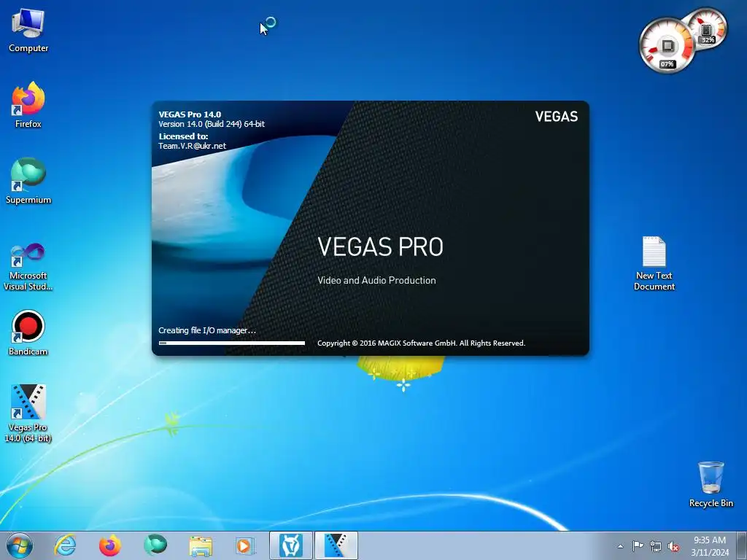The width and height of the screenshot is (747, 560).
Task: Open the Action Center flag icon
Action: pos(638,546)
